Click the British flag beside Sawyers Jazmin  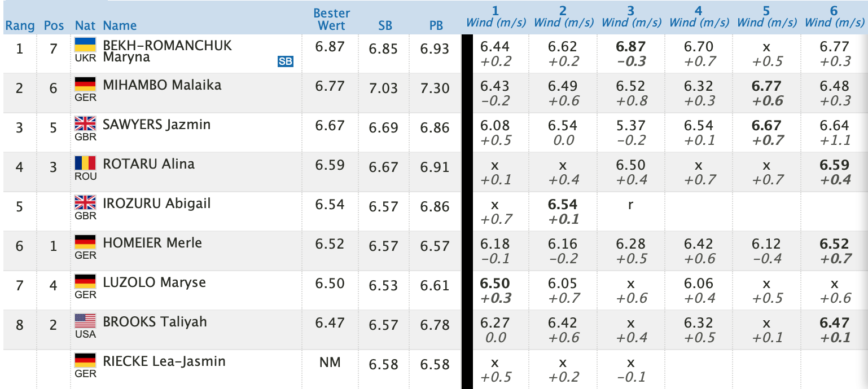coord(85,124)
